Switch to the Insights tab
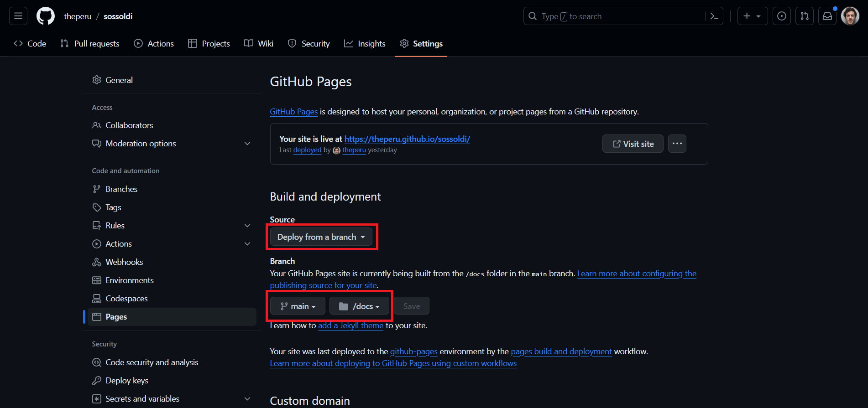The height and width of the screenshot is (408, 868). click(x=365, y=43)
